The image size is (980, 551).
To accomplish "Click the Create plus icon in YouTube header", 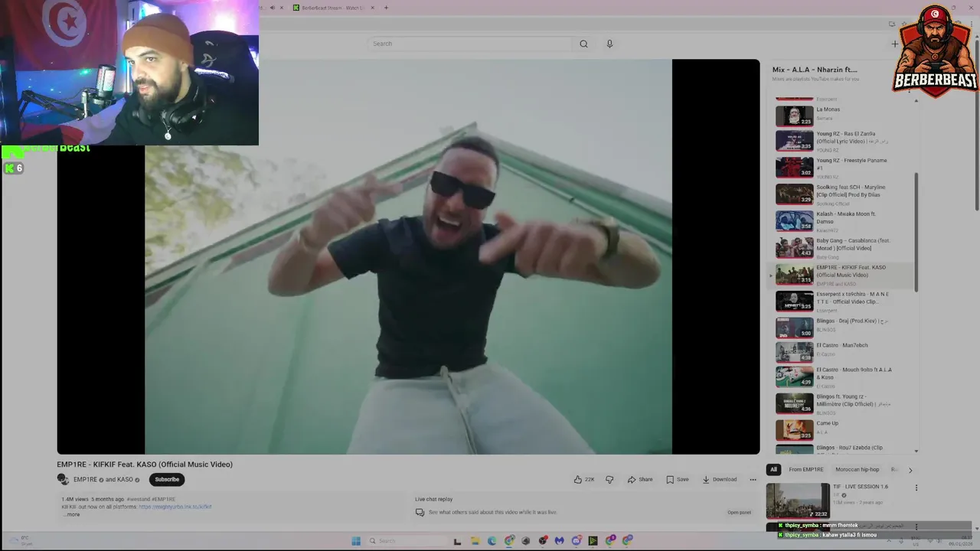I will point(894,44).
